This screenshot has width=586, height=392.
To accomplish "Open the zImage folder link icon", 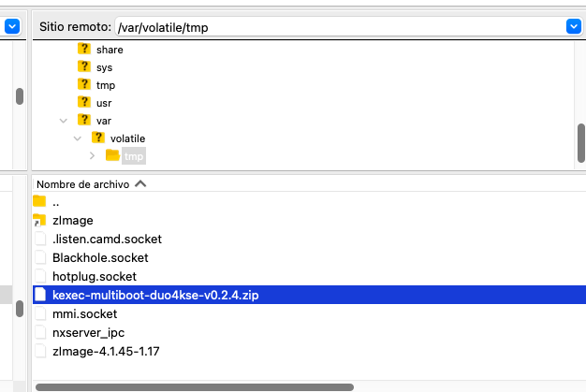I will tap(39, 220).
